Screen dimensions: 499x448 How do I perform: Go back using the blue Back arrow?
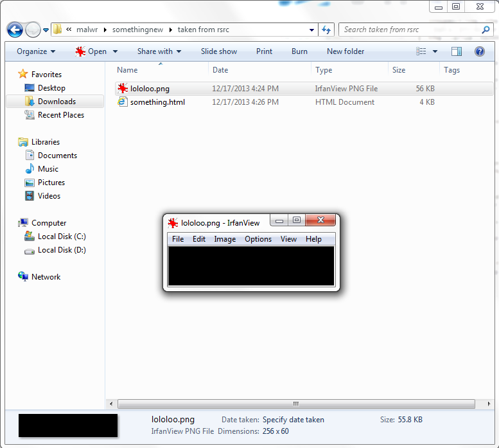(15, 30)
